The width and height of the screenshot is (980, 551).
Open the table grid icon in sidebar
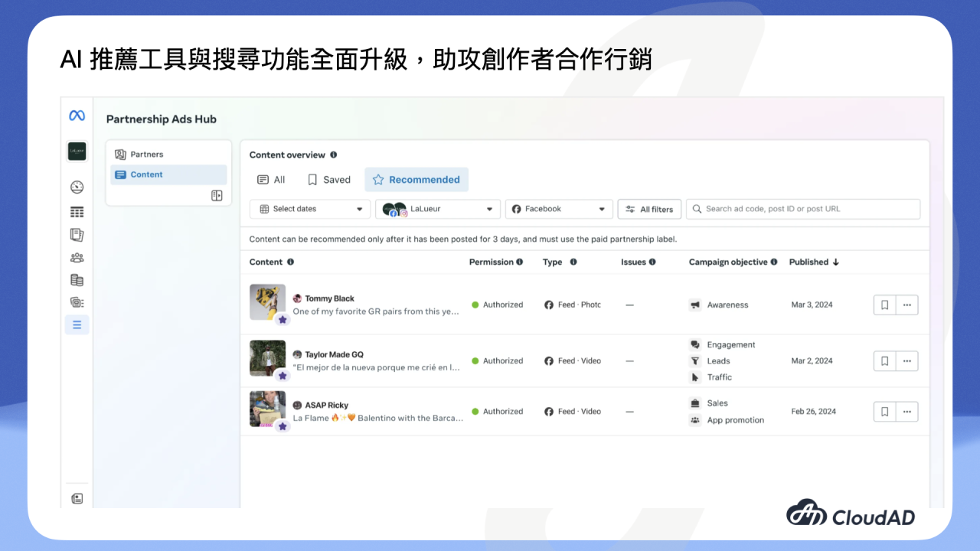[x=77, y=212]
